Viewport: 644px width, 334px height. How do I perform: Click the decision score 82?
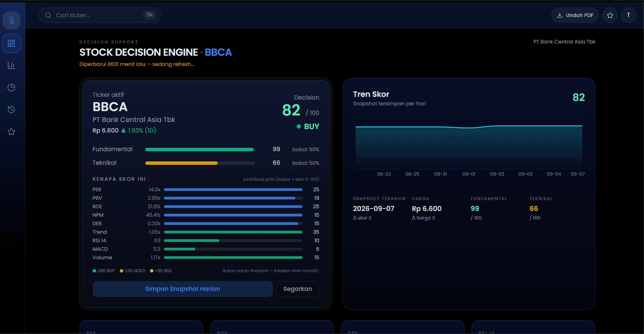pyautogui.click(x=291, y=110)
